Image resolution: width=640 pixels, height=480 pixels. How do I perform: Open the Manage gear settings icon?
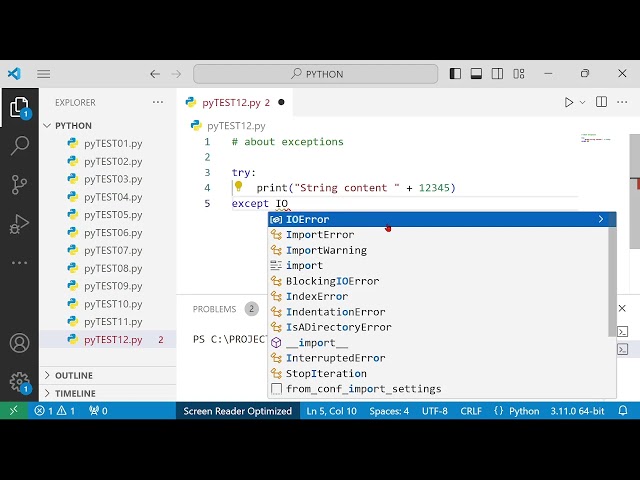(19, 382)
